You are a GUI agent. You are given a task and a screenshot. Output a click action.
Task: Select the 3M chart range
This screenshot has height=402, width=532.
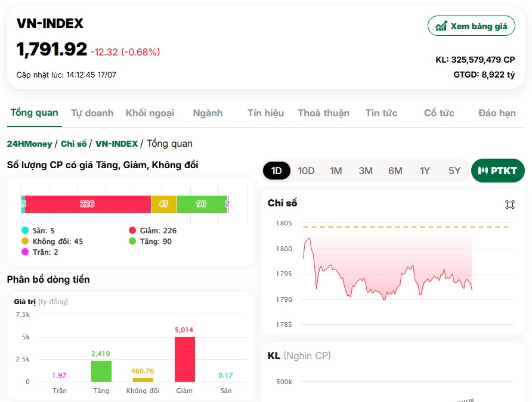pos(366,171)
